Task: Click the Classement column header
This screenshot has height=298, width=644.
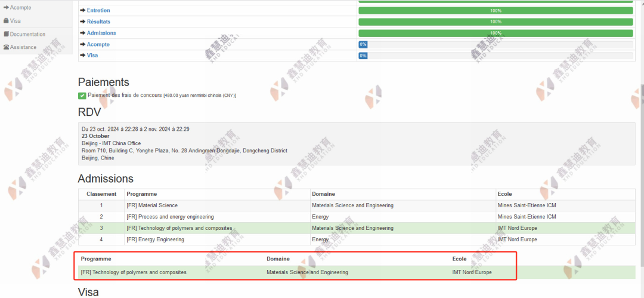Action: point(101,194)
